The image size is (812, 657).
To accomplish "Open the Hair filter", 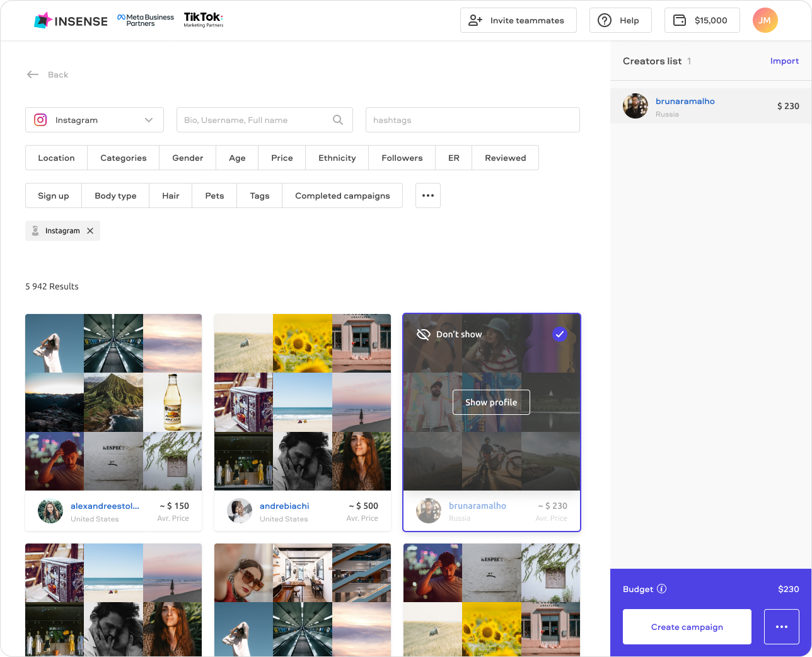I will (171, 195).
